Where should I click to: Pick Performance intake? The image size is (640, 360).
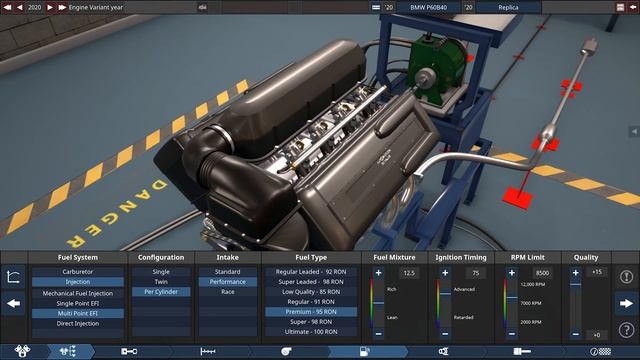[x=227, y=282]
